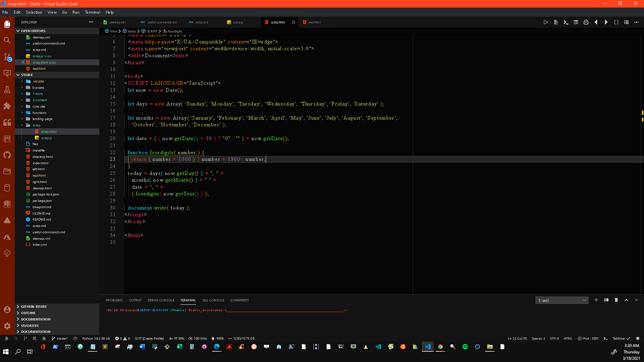Open the Source Control view
Image resolution: width=644 pixels, height=362 pixels.
tap(7, 56)
